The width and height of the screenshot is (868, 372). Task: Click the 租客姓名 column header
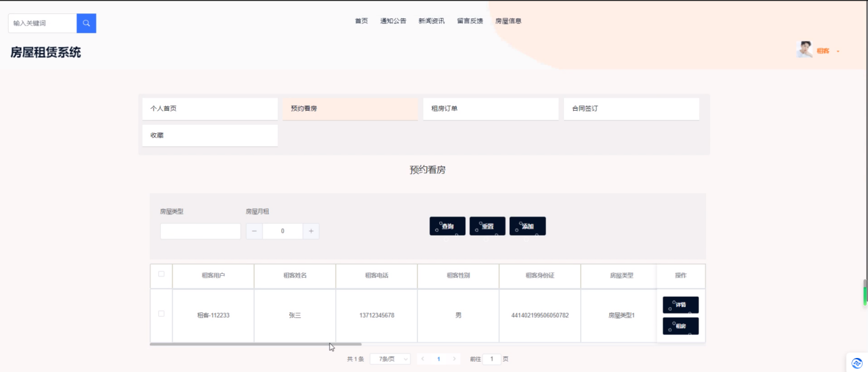click(x=295, y=276)
